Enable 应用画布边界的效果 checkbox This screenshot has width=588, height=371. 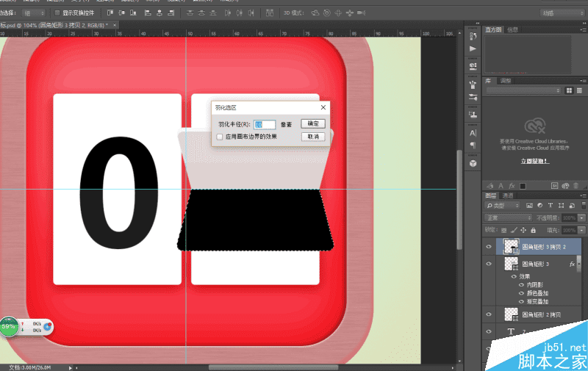[220, 137]
